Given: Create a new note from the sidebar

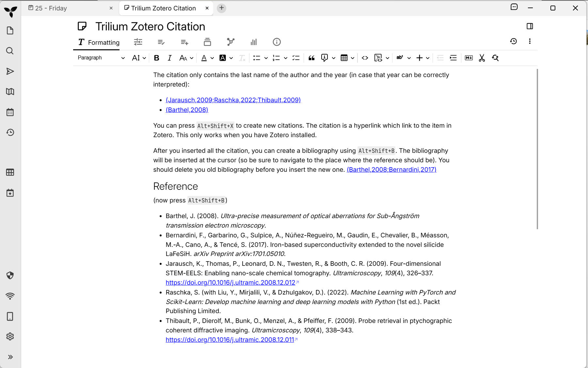Looking at the screenshot, I should [x=10, y=31].
